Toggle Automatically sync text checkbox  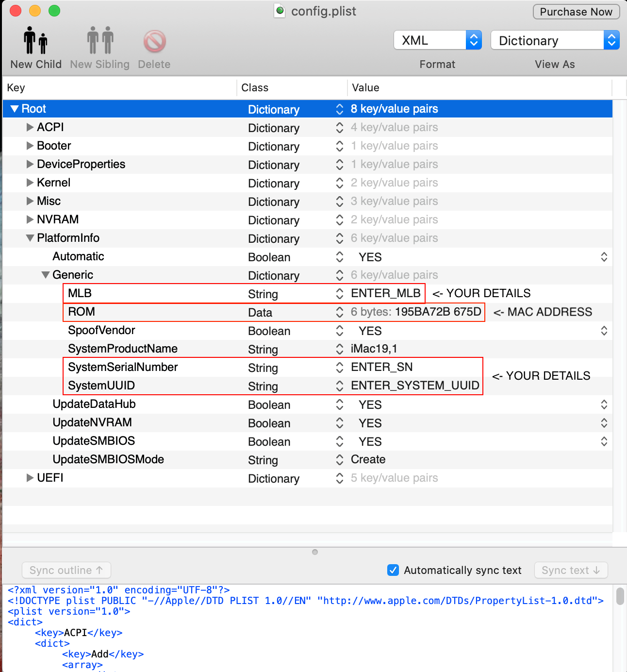click(x=393, y=570)
